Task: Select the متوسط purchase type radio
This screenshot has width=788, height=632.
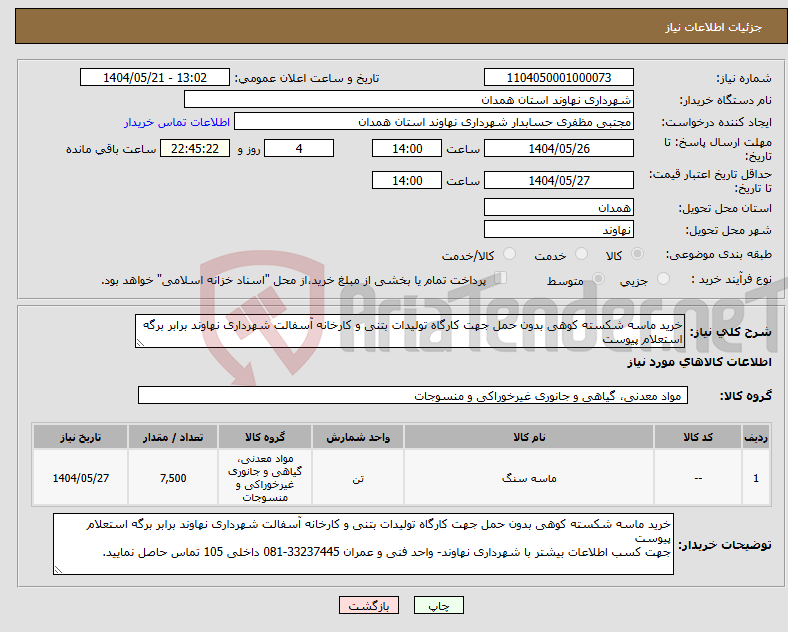Action: pyautogui.click(x=598, y=278)
